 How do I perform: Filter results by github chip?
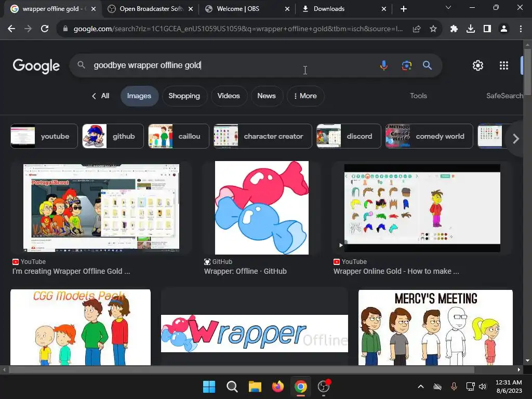tap(113, 136)
